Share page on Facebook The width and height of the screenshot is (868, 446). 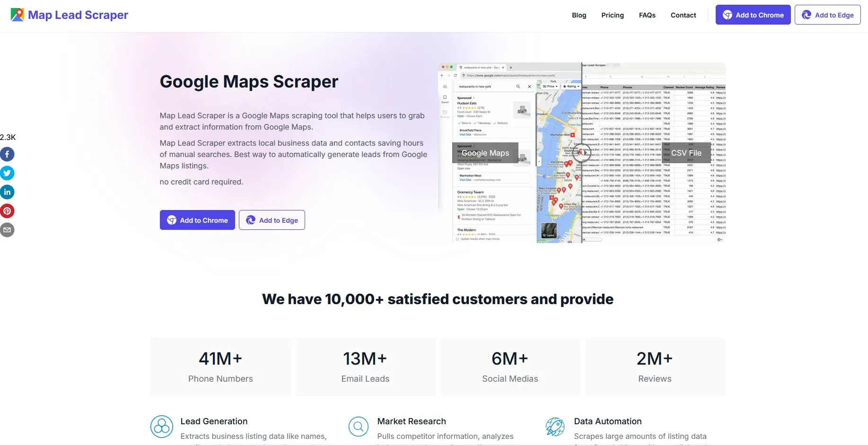click(x=7, y=154)
